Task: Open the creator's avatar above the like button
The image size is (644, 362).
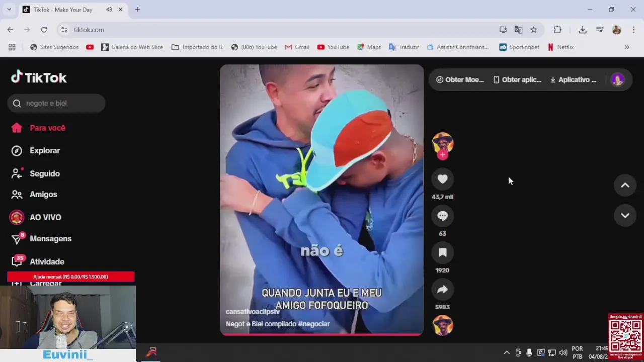Action: point(443,143)
